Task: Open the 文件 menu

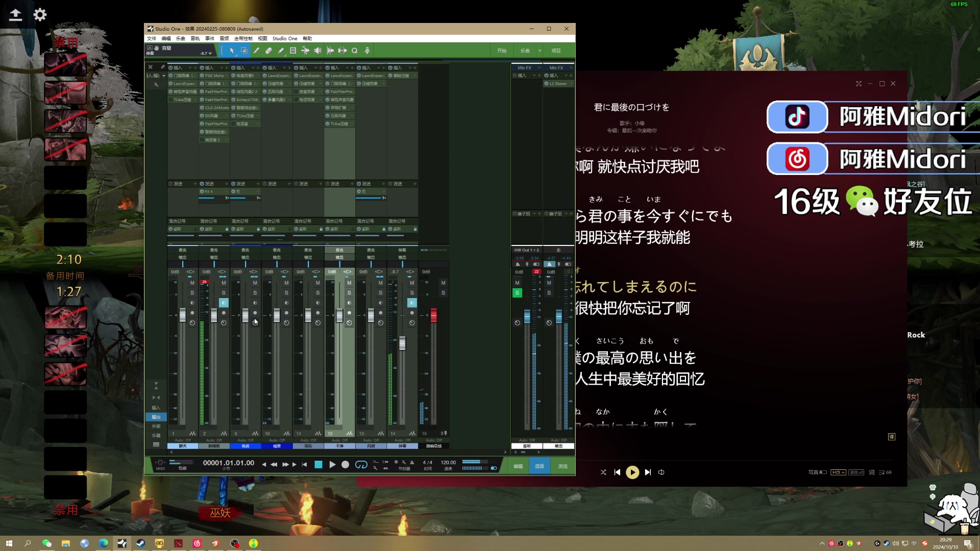Action: 152,38
